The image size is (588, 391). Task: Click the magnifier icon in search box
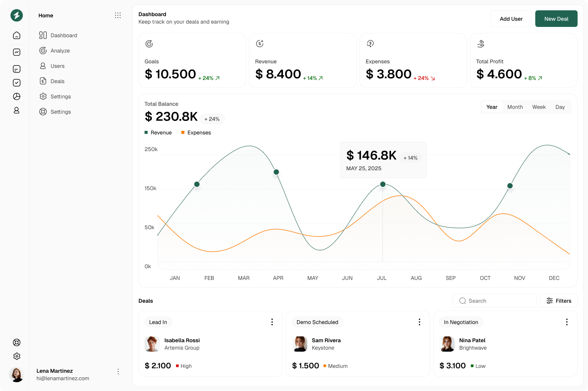(463, 301)
